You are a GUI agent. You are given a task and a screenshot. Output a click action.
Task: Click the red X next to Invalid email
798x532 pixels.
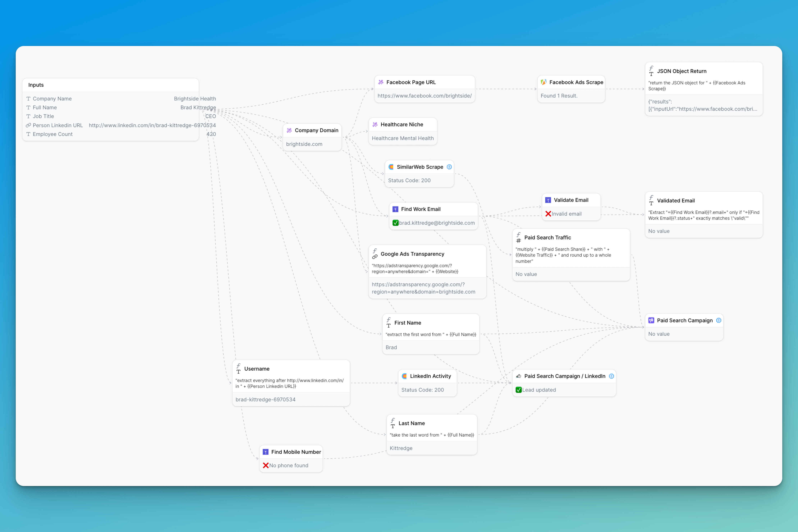(x=548, y=214)
